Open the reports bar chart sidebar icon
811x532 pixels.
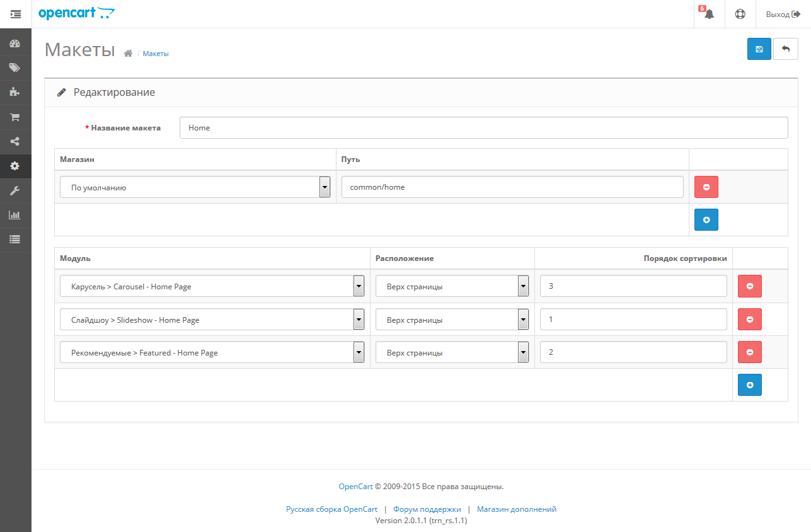pos(15,215)
